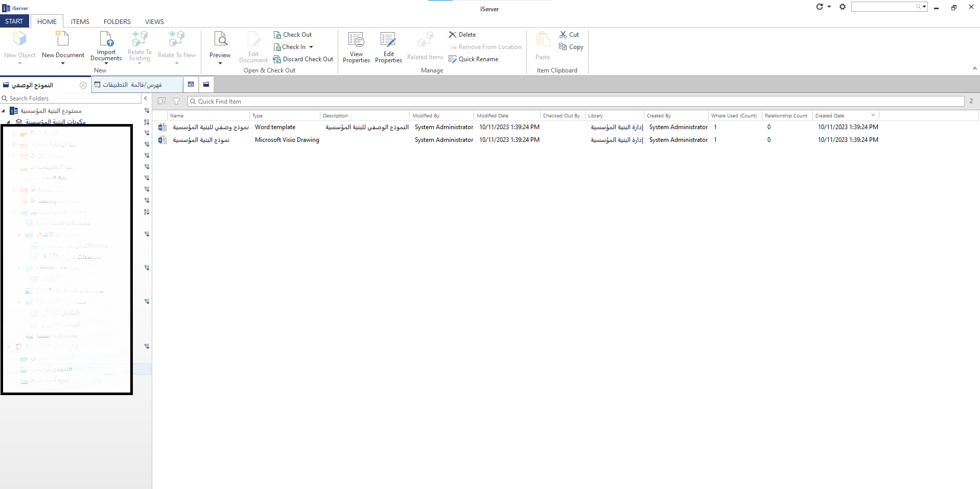Click the Quick Rename command
The image size is (980, 489).
(473, 59)
